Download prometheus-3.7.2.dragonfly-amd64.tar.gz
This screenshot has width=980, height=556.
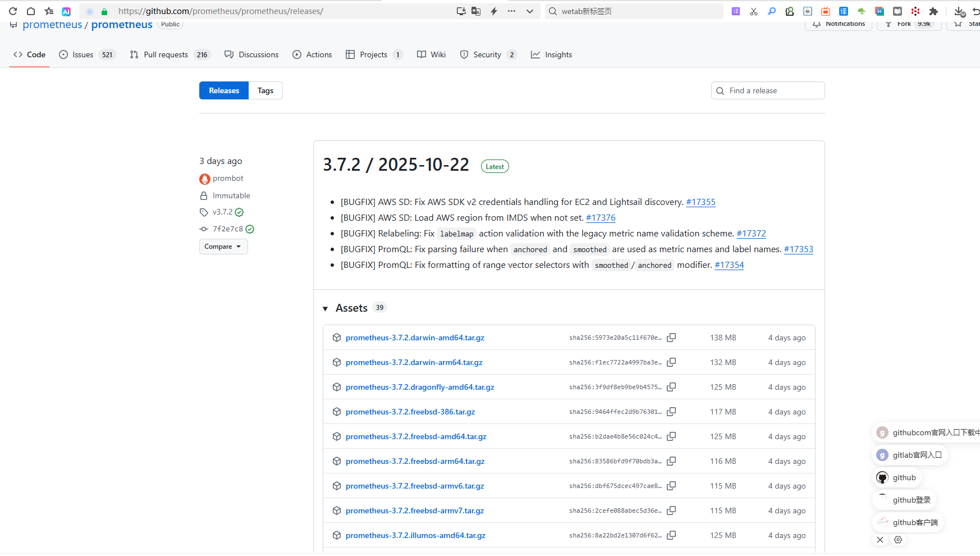420,387
